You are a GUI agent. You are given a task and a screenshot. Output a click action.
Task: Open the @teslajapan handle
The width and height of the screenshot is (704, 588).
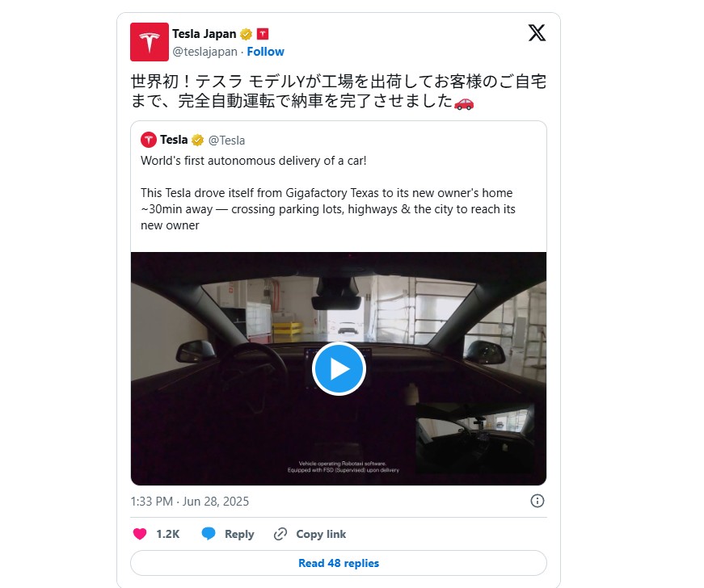(204, 52)
